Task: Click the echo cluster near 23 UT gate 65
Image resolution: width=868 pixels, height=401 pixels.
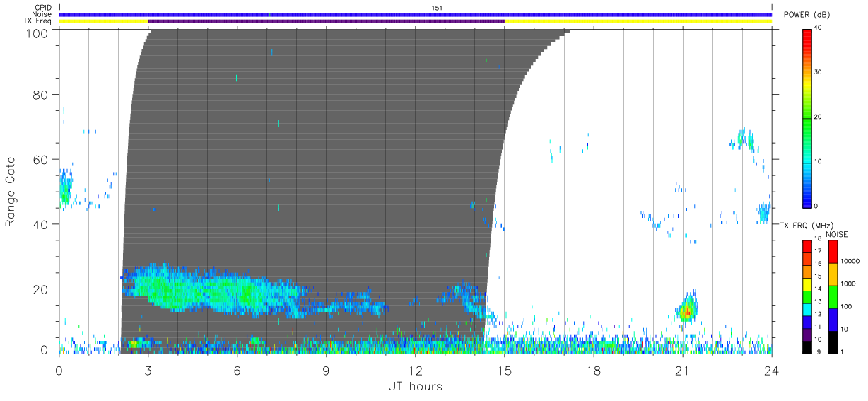Action: point(744,139)
